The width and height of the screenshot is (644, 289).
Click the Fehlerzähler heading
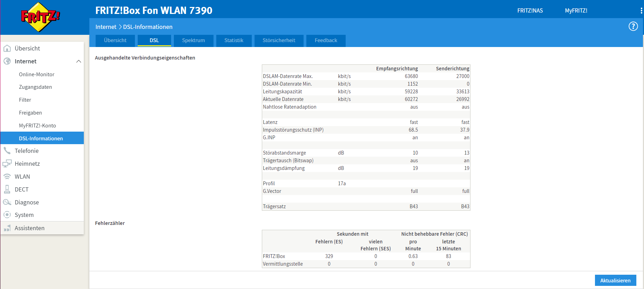point(110,223)
